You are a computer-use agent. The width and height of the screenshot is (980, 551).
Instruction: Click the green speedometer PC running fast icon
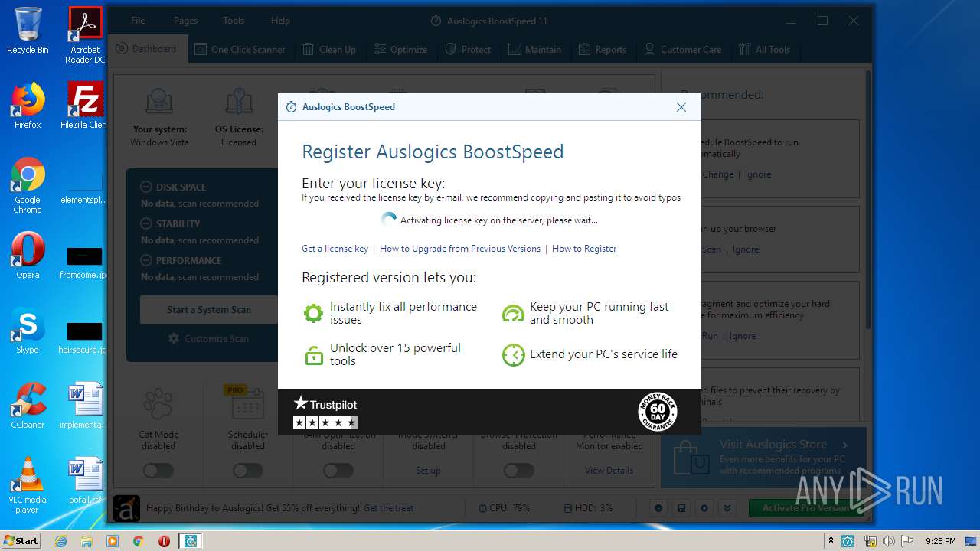513,313
